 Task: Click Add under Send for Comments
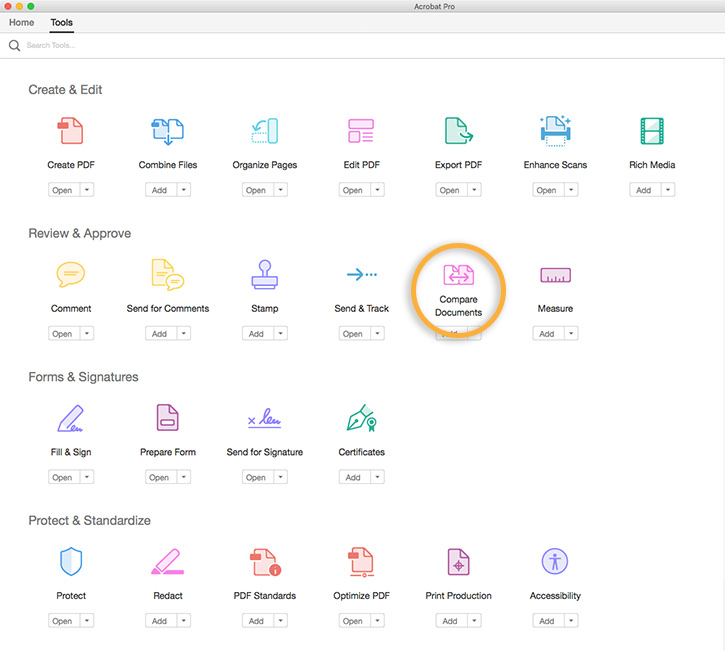[161, 333]
